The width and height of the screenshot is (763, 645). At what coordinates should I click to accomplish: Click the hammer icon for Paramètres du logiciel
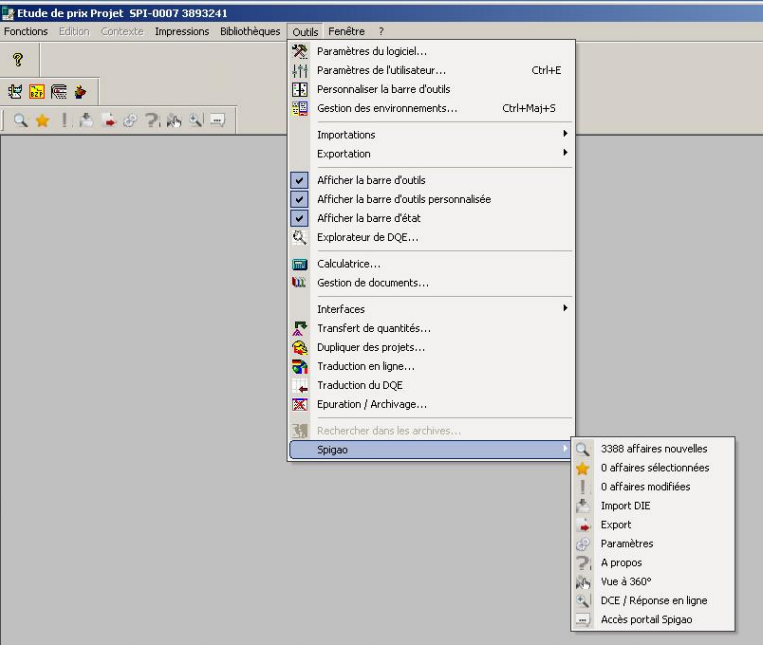point(300,51)
